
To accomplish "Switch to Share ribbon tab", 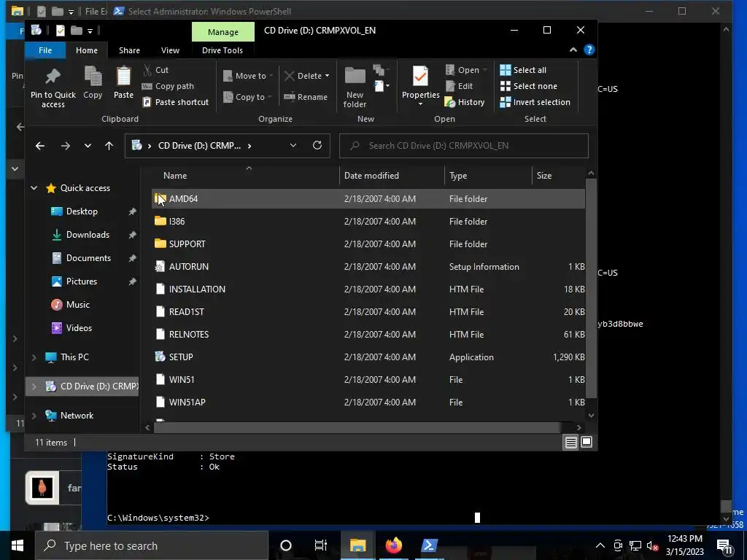I will [129, 50].
